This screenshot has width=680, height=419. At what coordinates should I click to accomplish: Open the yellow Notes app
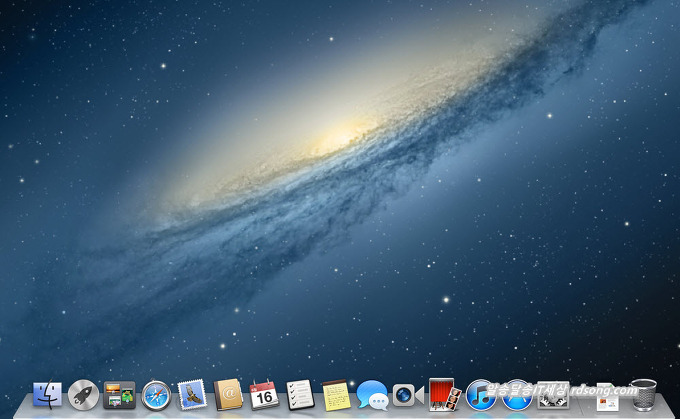coord(336,395)
